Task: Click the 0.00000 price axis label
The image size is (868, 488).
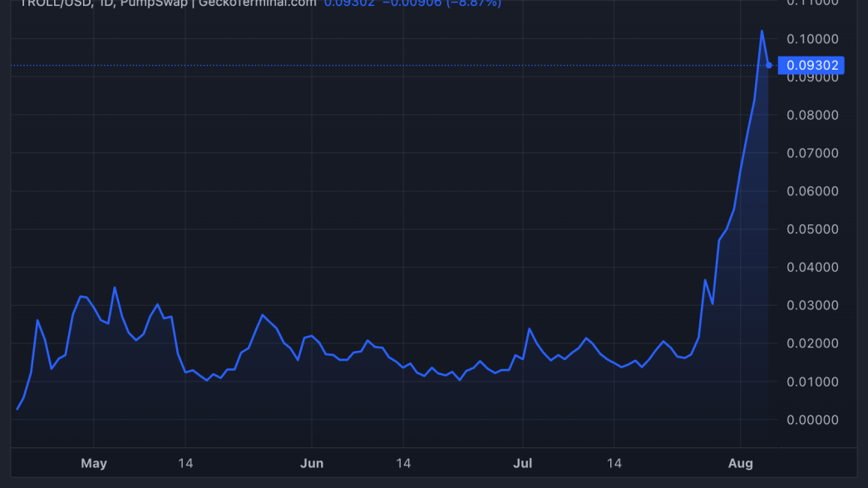Action: pyautogui.click(x=811, y=420)
